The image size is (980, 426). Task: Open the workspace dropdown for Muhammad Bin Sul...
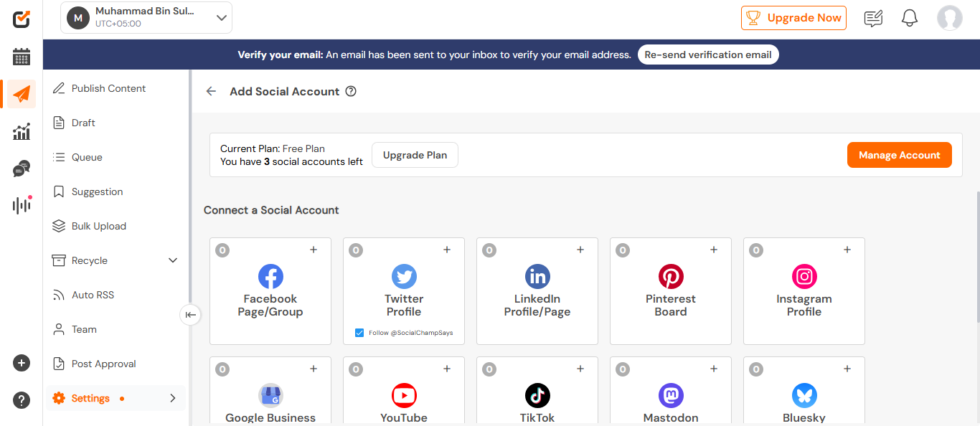(x=222, y=18)
